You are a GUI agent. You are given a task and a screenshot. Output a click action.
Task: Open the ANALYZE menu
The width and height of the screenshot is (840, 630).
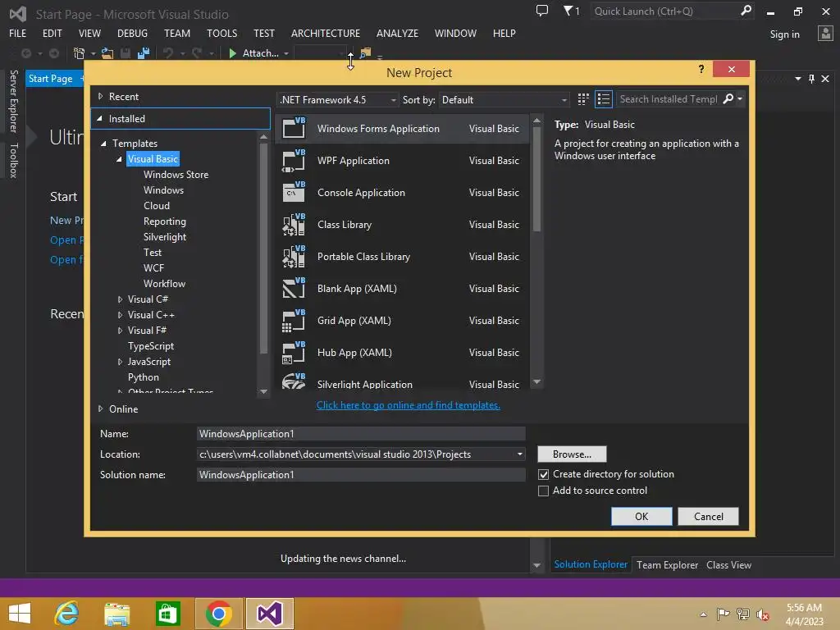(397, 33)
